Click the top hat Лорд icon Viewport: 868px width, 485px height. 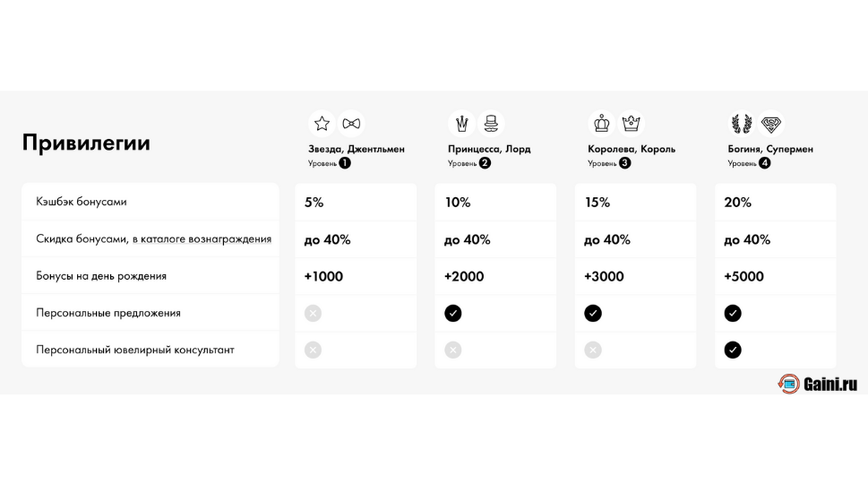(x=491, y=124)
